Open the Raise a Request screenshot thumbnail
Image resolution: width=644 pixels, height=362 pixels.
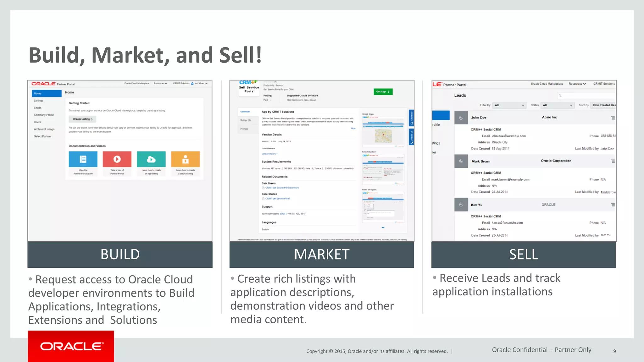coord(383,207)
